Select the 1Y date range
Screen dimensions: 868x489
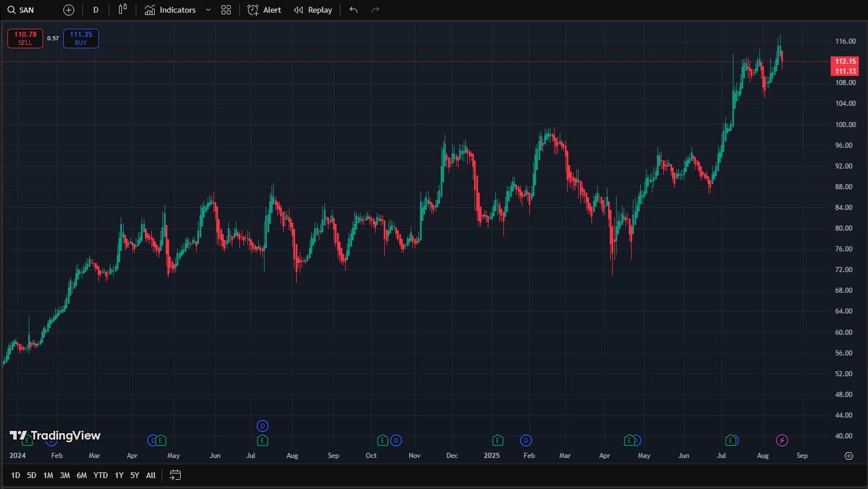(x=119, y=475)
